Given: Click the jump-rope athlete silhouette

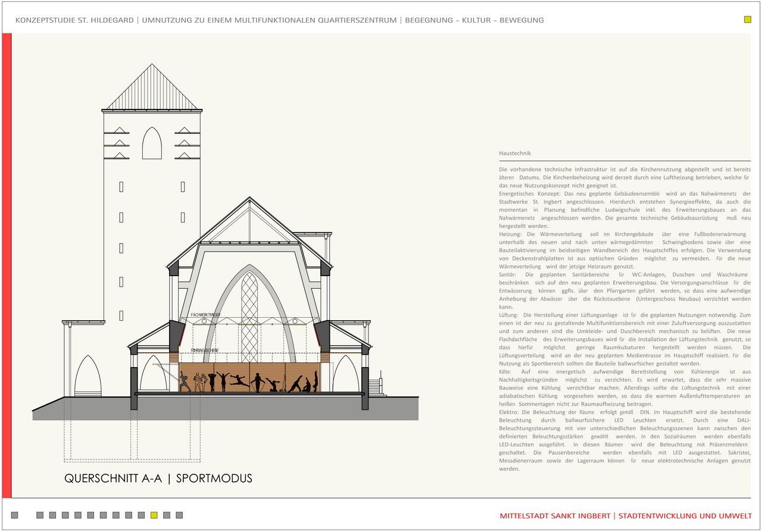Looking at the screenshot, I should tap(258, 382).
